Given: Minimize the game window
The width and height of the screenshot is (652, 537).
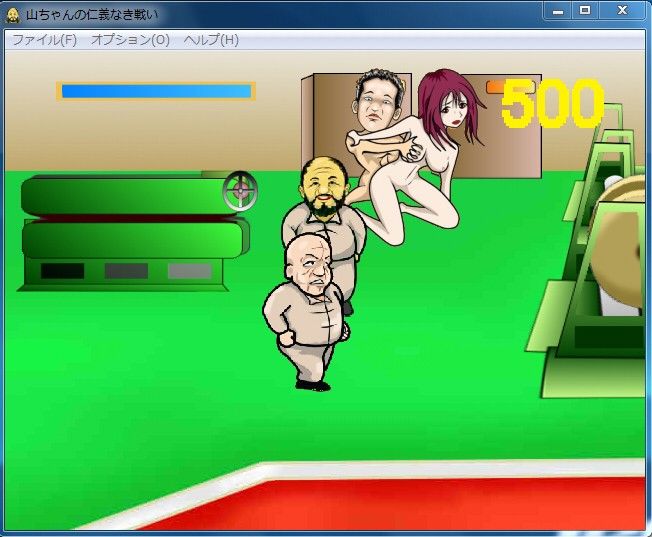Looking at the screenshot, I should (x=558, y=11).
